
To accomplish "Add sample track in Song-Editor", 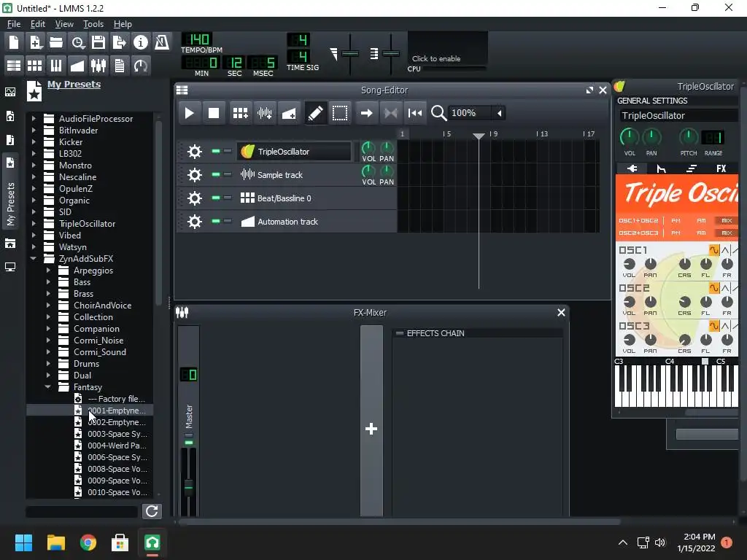I will (264, 113).
